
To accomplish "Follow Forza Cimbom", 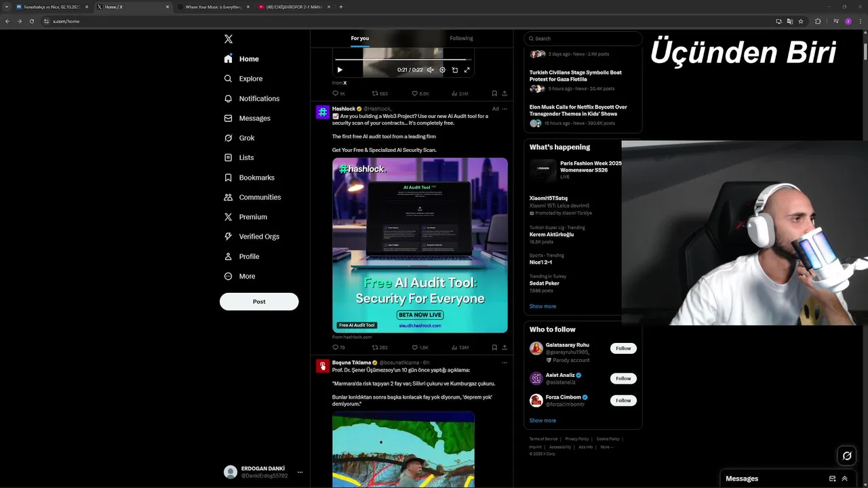I will (623, 401).
